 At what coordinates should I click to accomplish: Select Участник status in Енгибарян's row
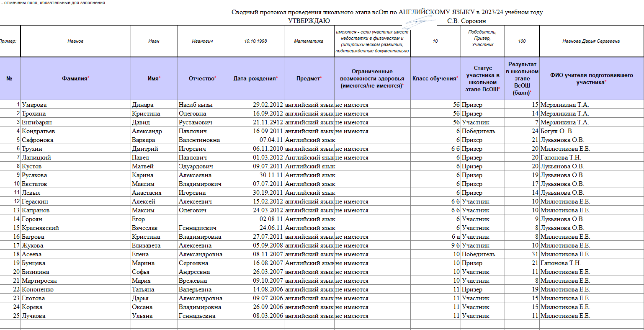[x=483, y=122]
